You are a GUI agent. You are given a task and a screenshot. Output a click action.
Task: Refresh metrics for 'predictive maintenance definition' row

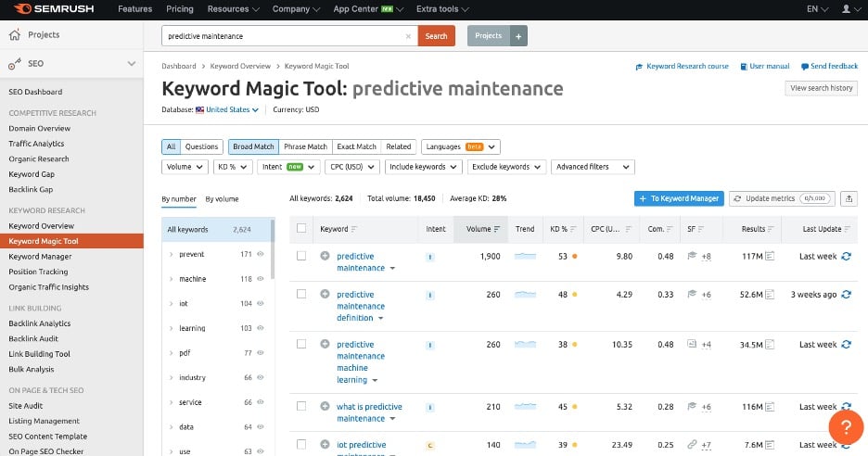coord(846,295)
